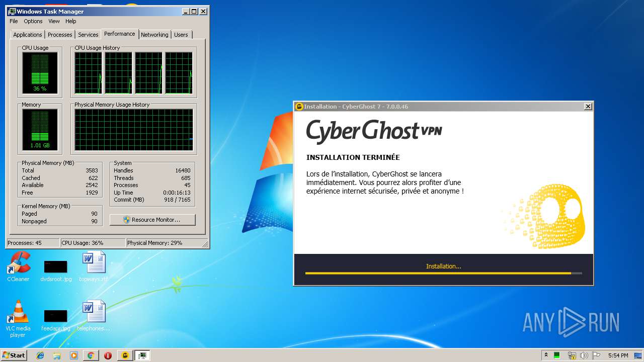This screenshot has width=644, height=362.
Task: Click the Handles value 16480
Action: tap(183, 170)
